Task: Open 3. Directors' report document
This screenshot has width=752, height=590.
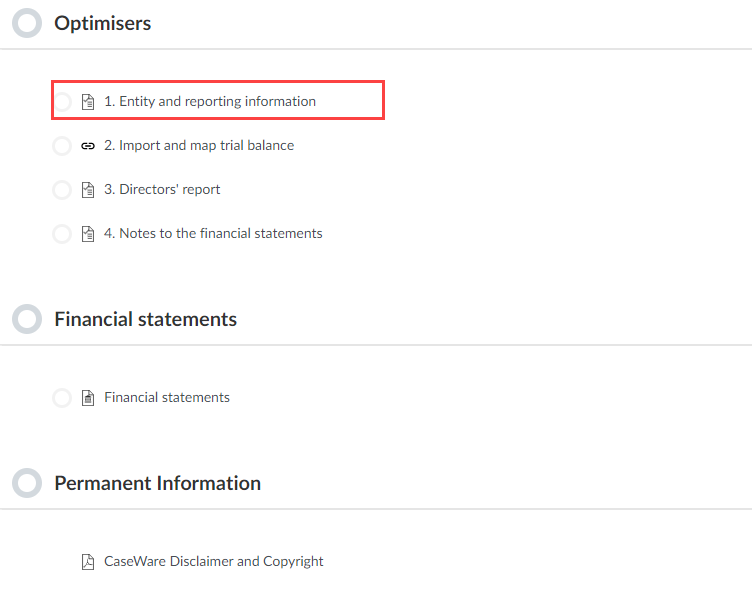Action: pyautogui.click(x=162, y=189)
